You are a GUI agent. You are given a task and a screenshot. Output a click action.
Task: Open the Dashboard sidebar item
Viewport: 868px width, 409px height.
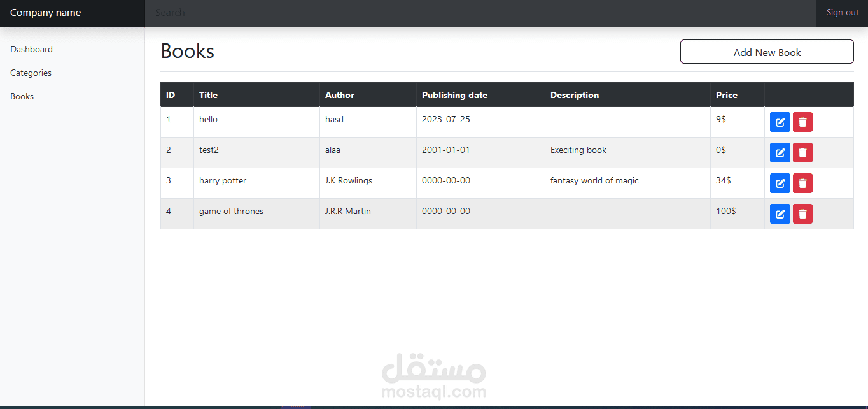pos(32,49)
